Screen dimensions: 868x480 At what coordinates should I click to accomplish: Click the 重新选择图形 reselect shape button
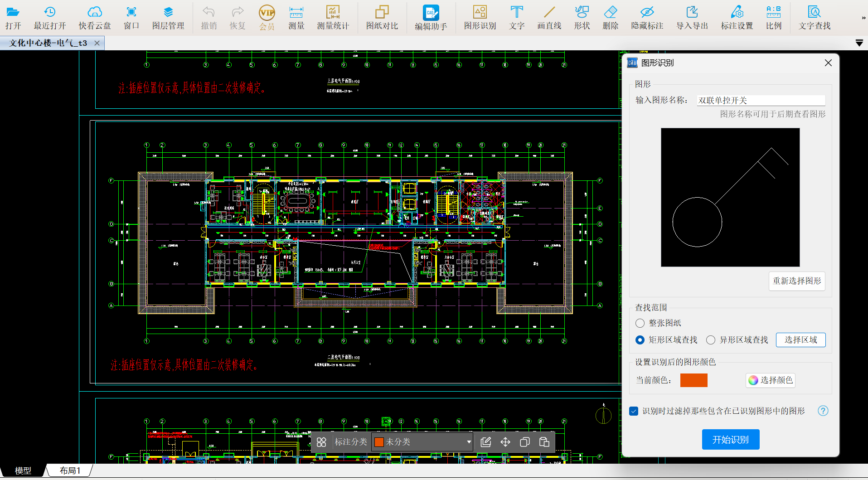click(x=797, y=281)
